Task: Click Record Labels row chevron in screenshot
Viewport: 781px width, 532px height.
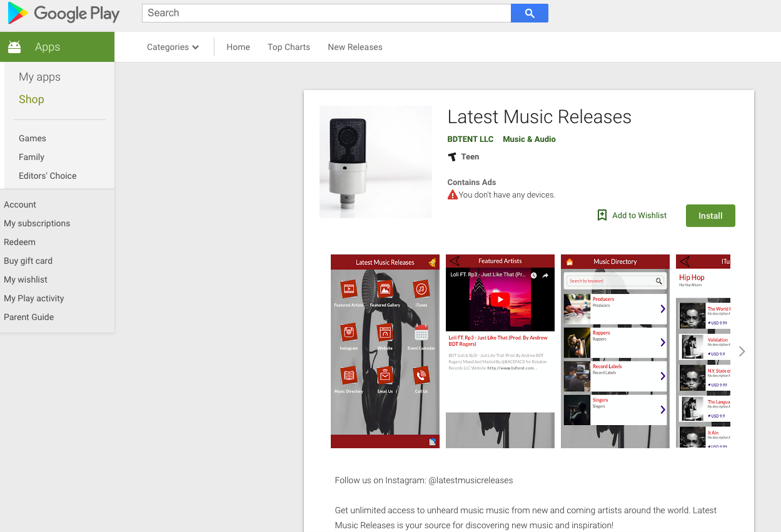Action: tap(663, 376)
